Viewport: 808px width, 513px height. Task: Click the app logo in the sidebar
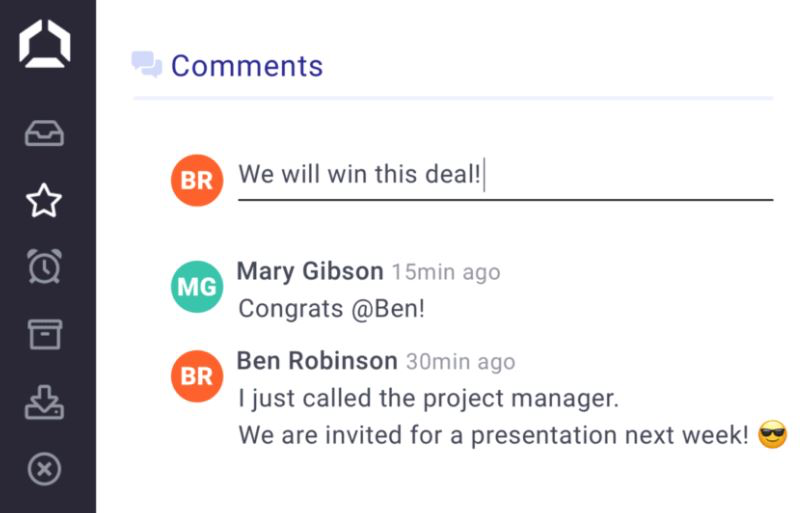pyautogui.click(x=45, y=44)
